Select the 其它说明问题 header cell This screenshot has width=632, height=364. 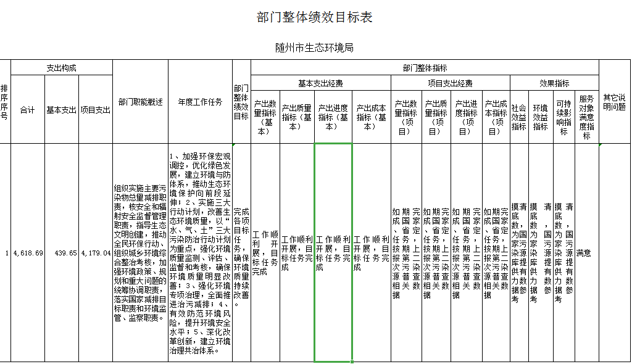pos(614,102)
